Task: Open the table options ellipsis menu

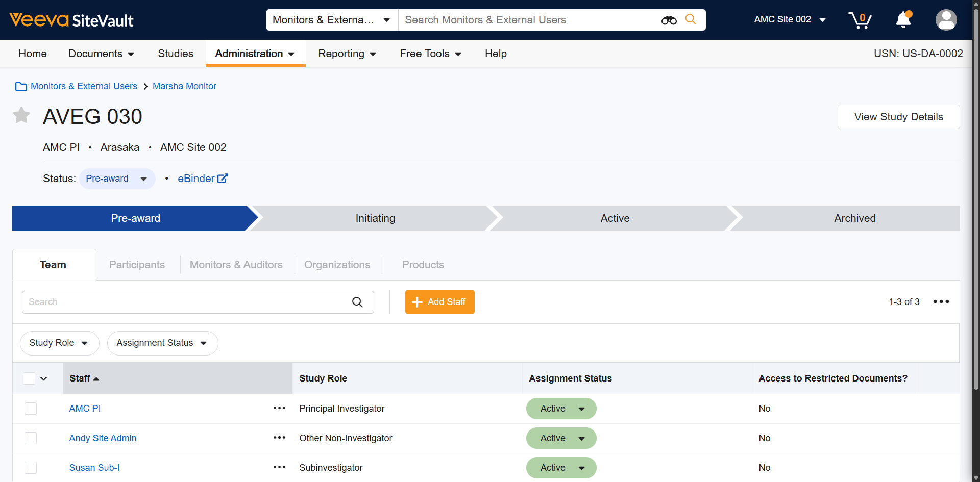Action: [941, 301]
